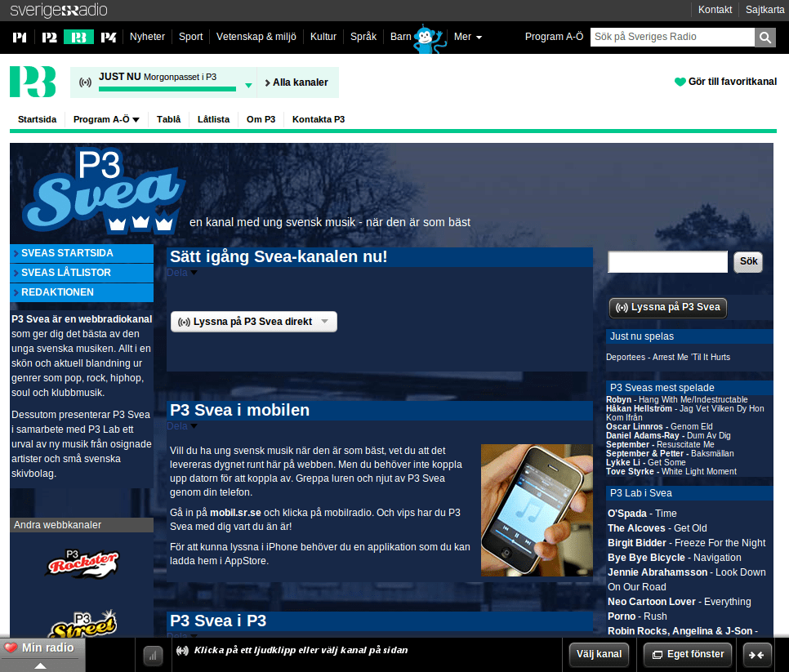Click the green heart favorite icon

click(x=680, y=82)
